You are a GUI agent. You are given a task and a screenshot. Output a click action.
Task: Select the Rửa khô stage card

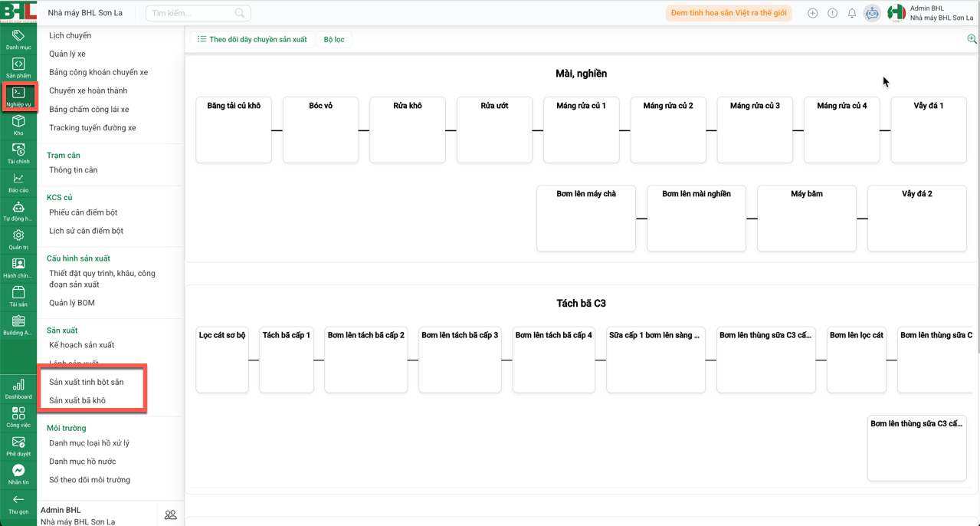point(408,130)
